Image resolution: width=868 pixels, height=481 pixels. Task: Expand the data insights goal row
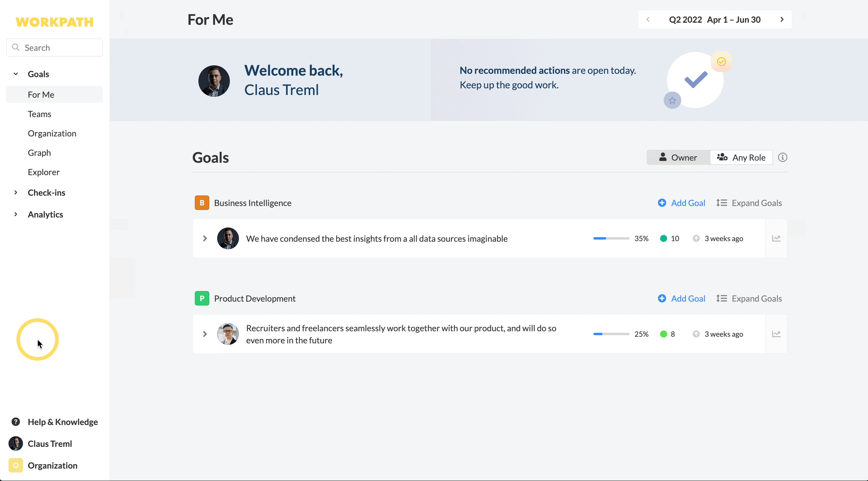(204, 238)
